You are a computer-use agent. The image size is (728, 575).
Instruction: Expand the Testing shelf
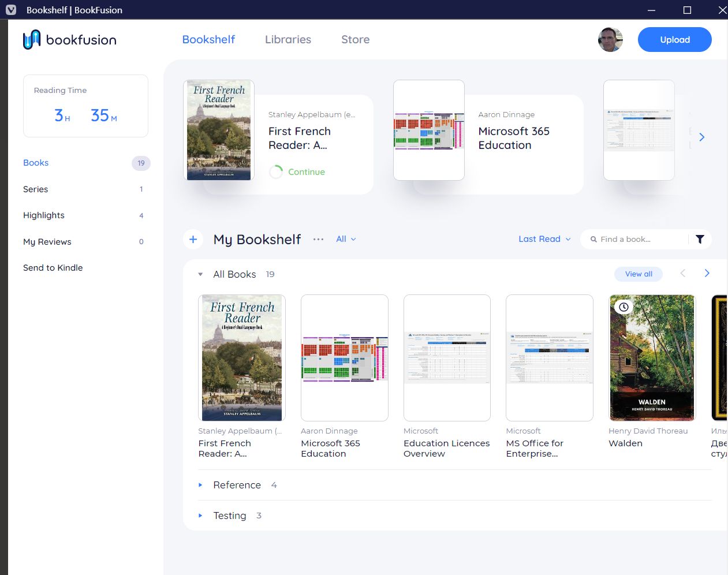[x=200, y=516]
